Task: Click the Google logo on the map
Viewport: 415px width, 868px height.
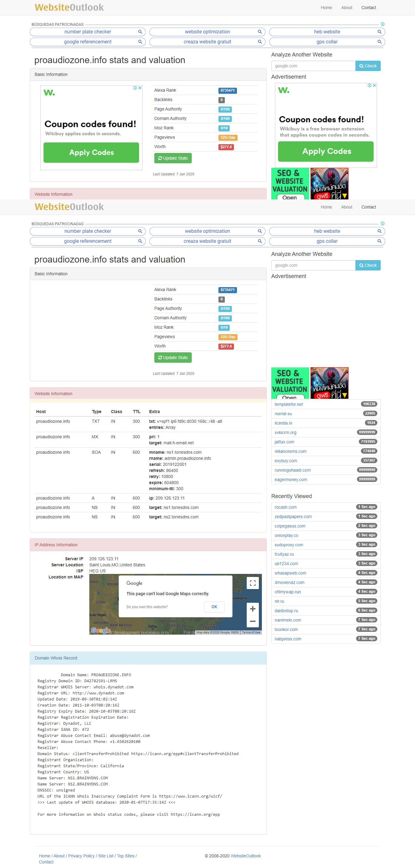Action: [x=101, y=630]
